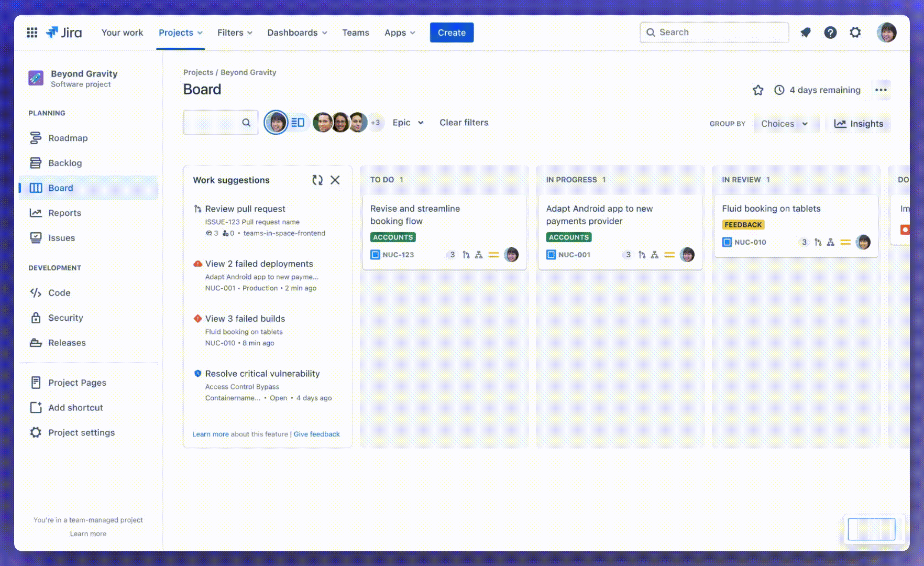Viewport: 924px width, 566px height.
Task: Expand the Projects menu
Action: pos(181,32)
